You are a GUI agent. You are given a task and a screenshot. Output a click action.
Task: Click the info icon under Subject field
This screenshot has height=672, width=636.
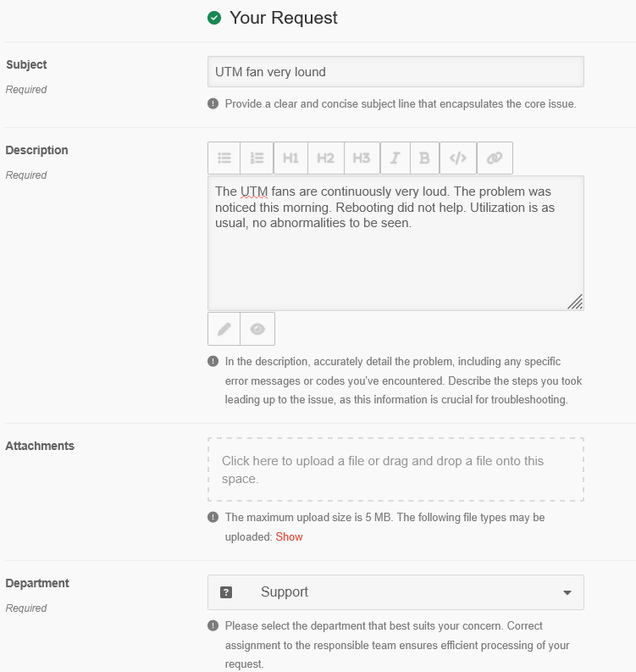click(213, 104)
